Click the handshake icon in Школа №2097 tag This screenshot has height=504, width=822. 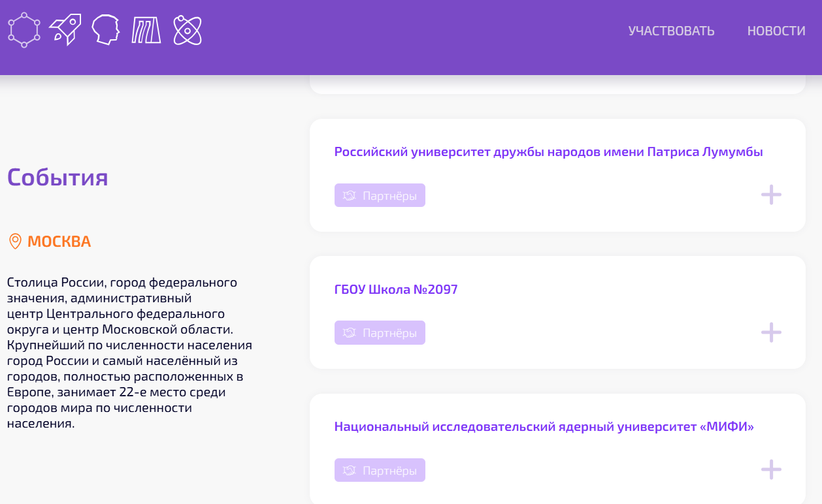tap(350, 333)
